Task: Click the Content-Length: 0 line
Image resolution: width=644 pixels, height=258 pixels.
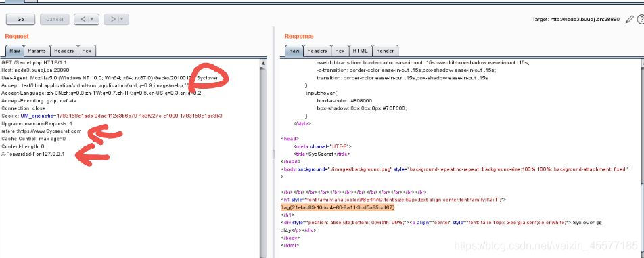Action: pyautogui.click(x=23, y=146)
